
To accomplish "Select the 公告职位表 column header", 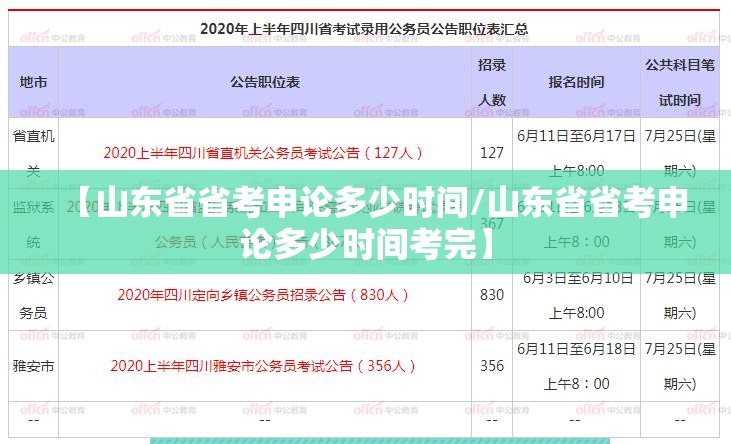I will (264, 82).
